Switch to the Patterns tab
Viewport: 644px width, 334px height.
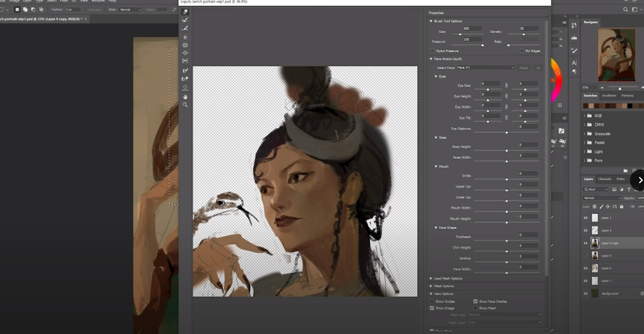click(x=627, y=96)
